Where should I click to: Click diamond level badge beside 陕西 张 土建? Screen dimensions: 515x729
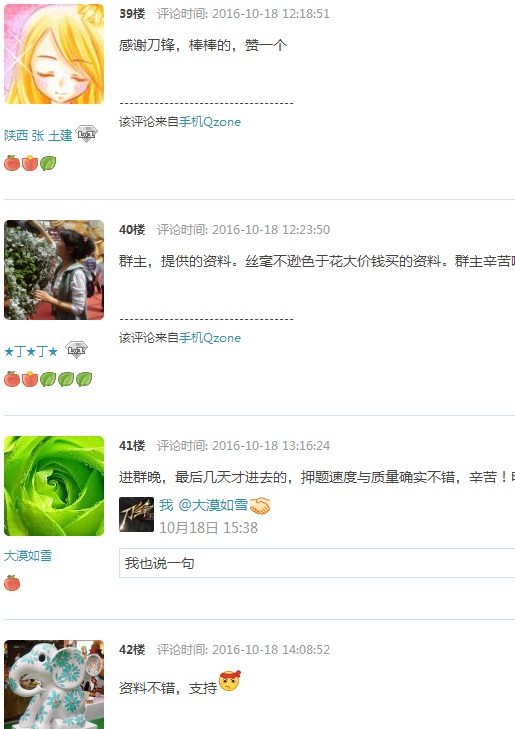coord(86,134)
